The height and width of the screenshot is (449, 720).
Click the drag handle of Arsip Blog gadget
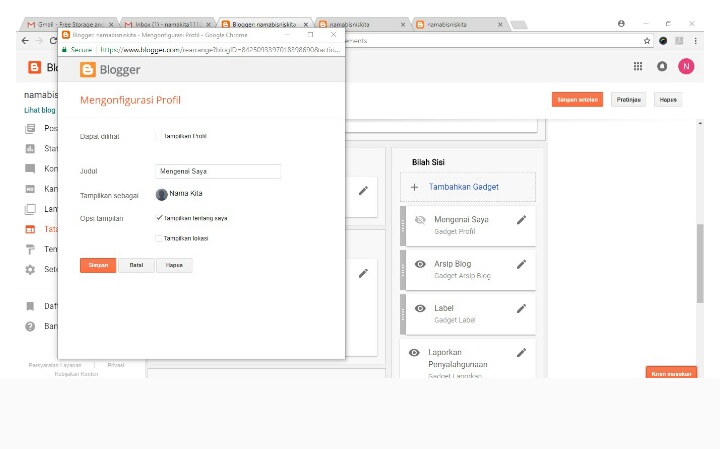(x=403, y=270)
